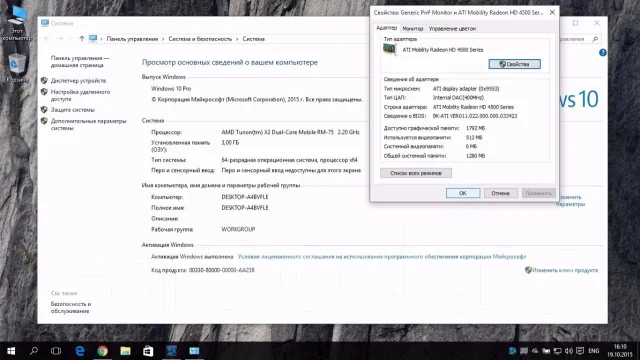Open the OneDrive cloud tray icon

point(535,351)
